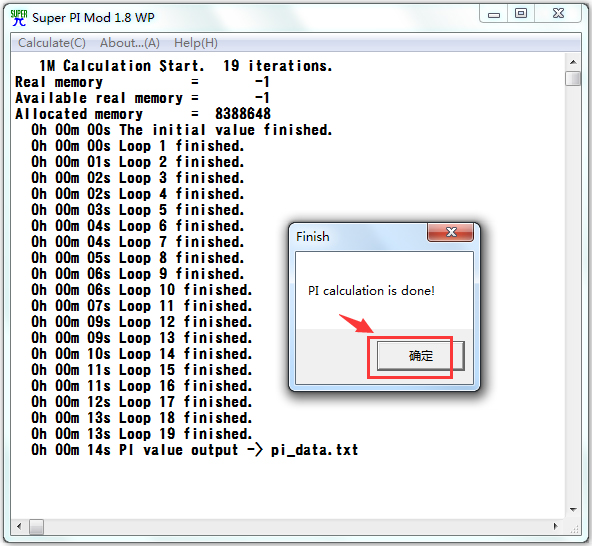The image size is (592, 546).
Task: Open the Calculate(C) menu
Action: click(x=52, y=43)
